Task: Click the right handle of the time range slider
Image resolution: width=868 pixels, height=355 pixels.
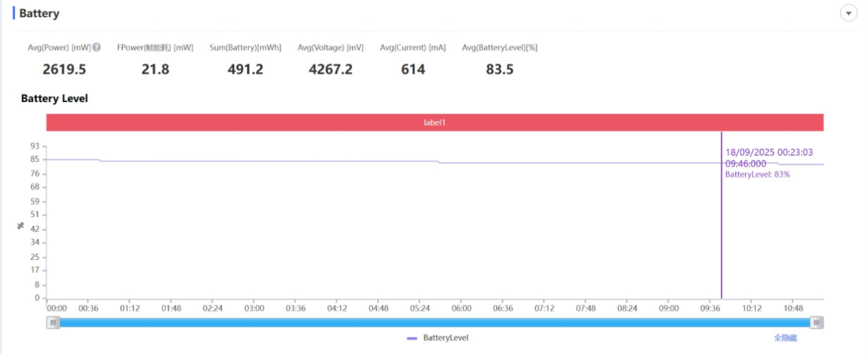Action: click(816, 323)
